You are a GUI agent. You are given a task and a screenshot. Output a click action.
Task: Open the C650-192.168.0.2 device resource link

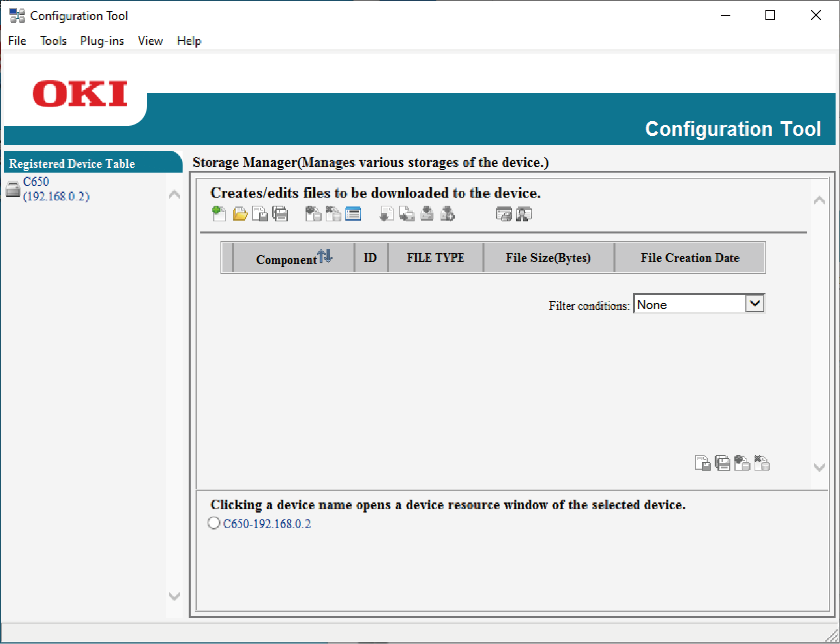tap(267, 524)
